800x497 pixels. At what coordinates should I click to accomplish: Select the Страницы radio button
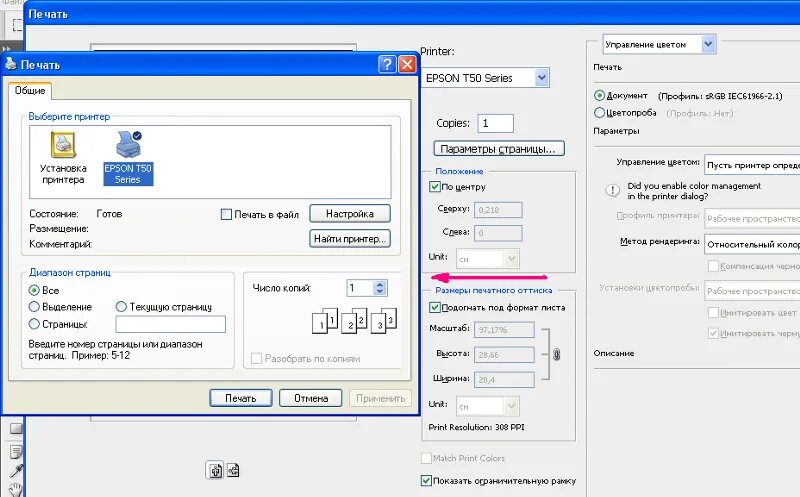point(34,324)
